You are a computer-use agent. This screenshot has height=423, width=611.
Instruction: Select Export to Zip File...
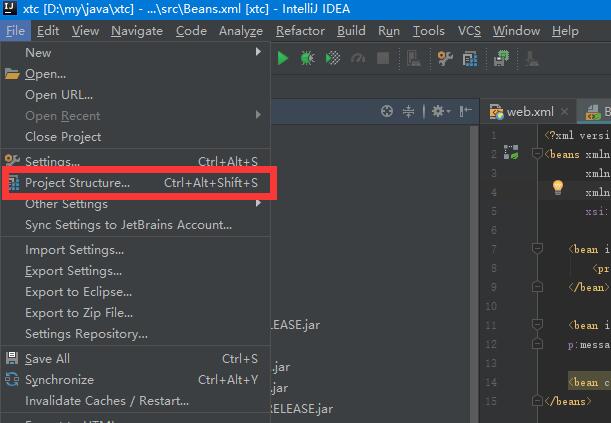tap(136, 313)
